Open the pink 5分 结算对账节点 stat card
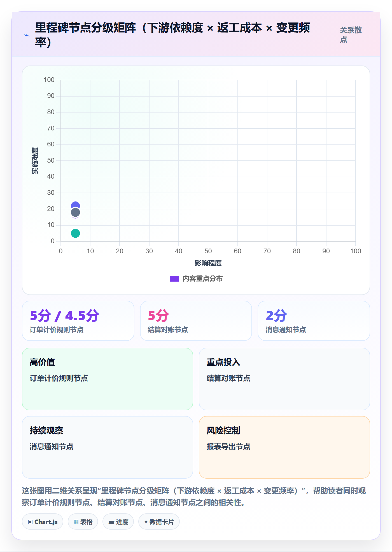 click(196, 321)
